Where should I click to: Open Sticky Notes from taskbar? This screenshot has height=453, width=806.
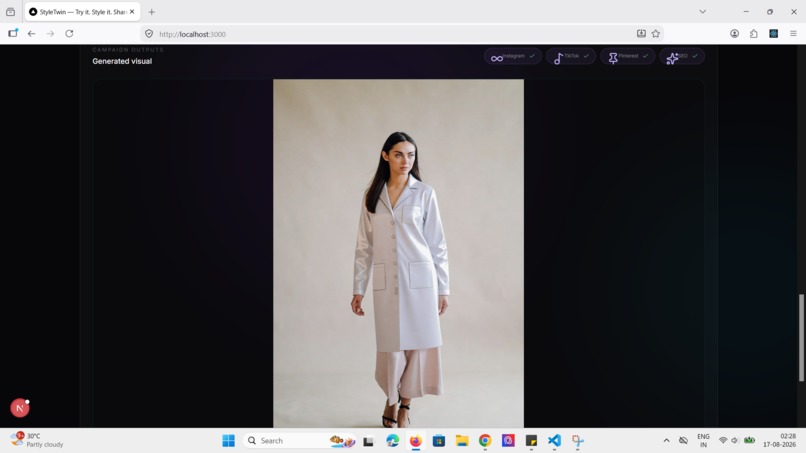coord(531,441)
